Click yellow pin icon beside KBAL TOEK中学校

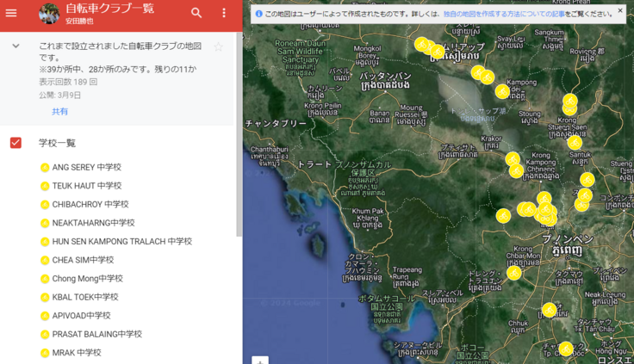(45, 298)
